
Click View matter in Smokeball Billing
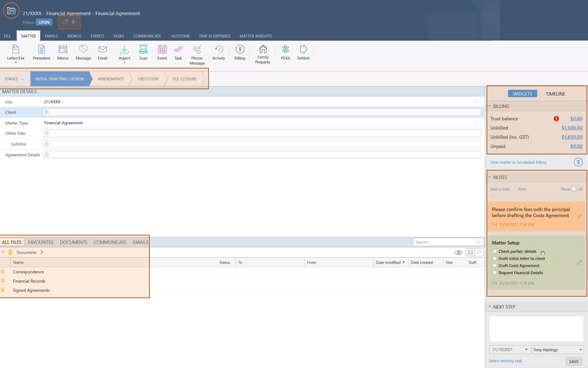518,162
